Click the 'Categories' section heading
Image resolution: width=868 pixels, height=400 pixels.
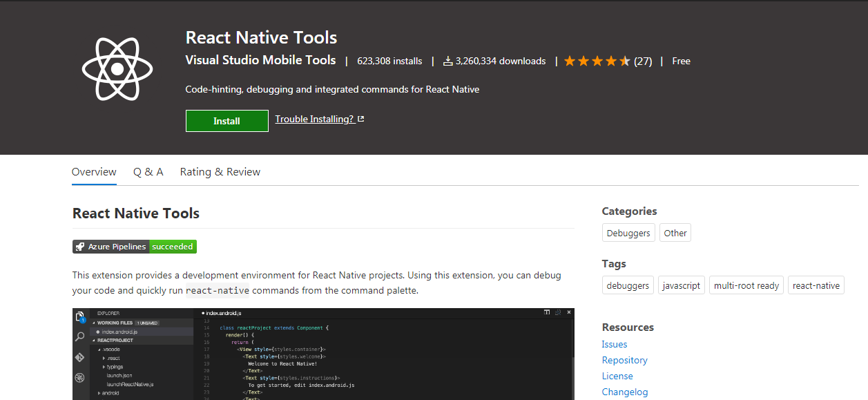pyautogui.click(x=630, y=211)
